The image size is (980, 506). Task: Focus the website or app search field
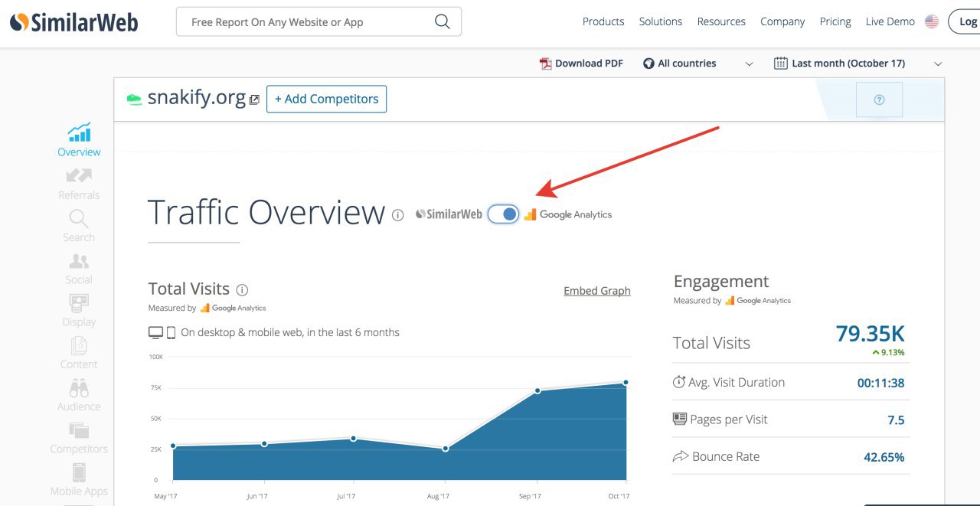click(318, 21)
